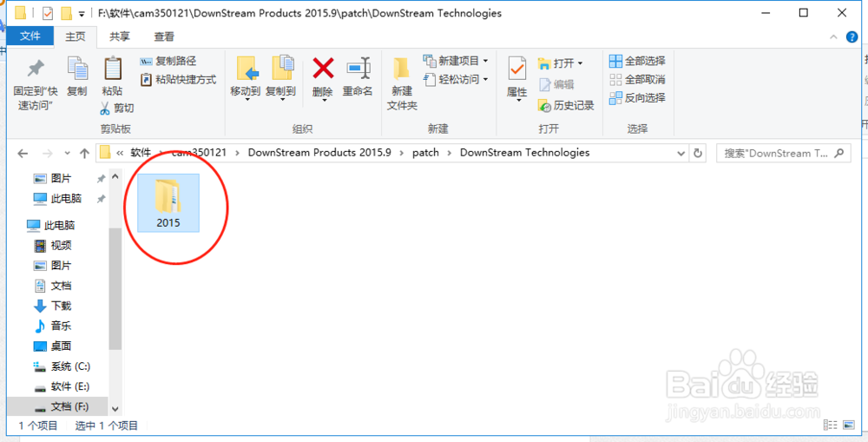Choose Paste shortcut in the ribbon
Screen dimensions: 868x442
tap(178, 79)
